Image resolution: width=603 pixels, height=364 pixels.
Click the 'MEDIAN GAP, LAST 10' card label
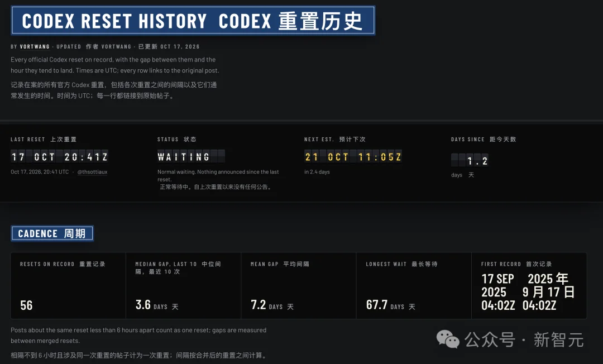(x=166, y=264)
